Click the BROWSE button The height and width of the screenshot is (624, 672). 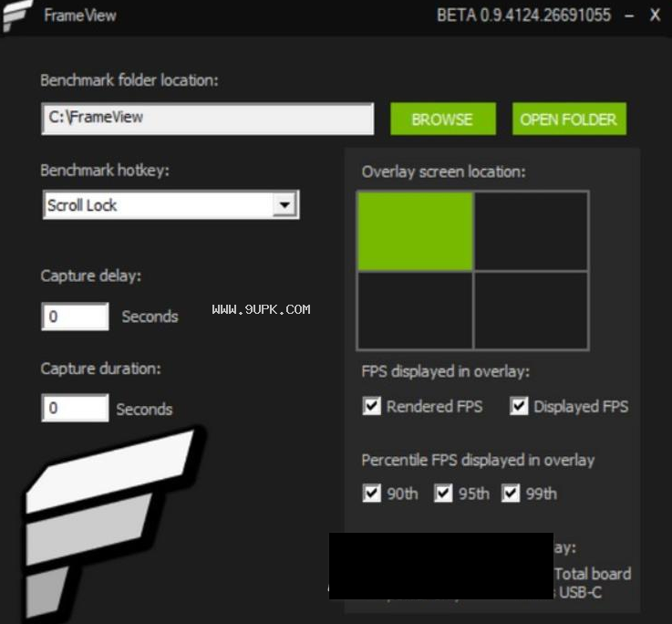point(443,119)
